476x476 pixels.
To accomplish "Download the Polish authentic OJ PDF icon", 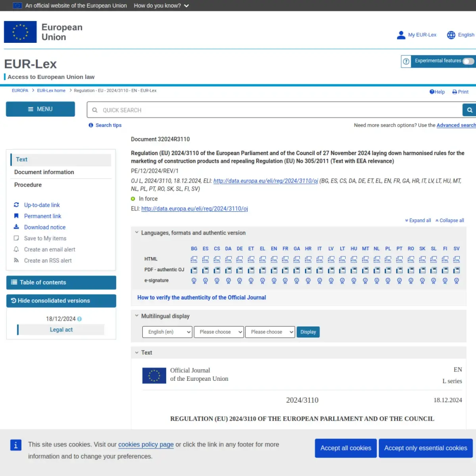I will [x=388, y=270].
